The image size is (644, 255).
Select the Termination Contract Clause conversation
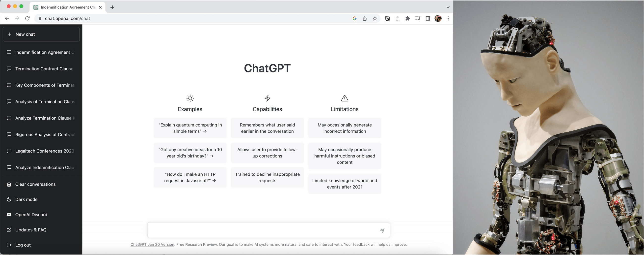pyautogui.click(x=44, y=68)
